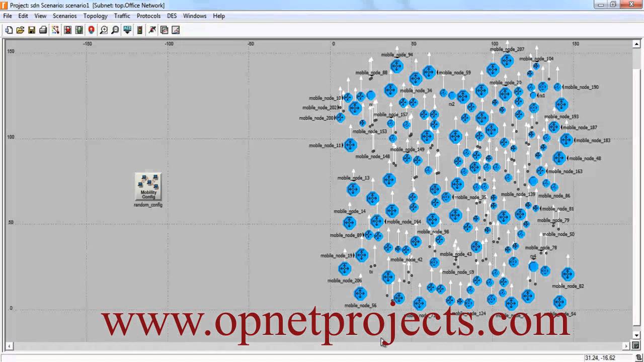Open the Traffic menu
The width and height of the screenshot is (644, 362).
(x=122, y=16)
